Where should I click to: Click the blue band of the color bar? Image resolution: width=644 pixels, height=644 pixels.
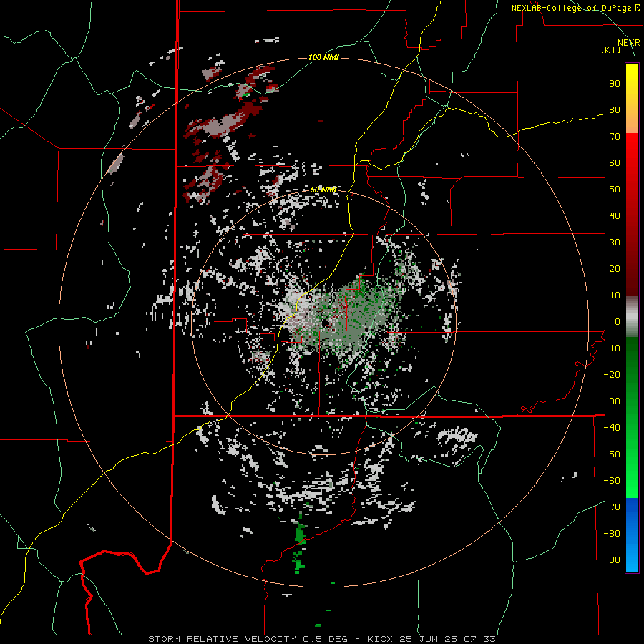(x=632, y=535)
